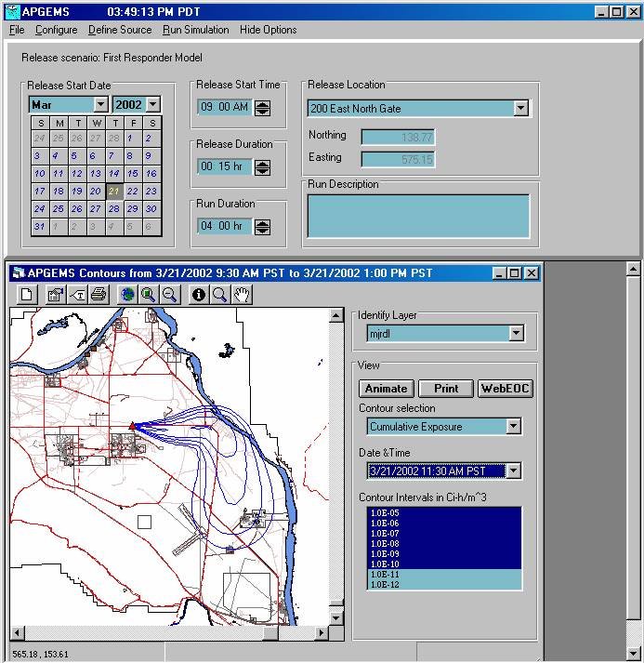Select the zoom out magnifier tool
This screenshot has height=663, width=644.
pos(170,294)
